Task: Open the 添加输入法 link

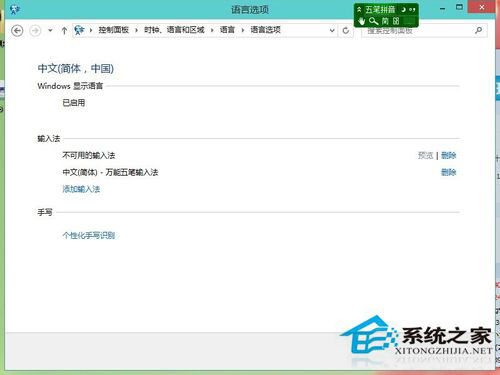Action: (81, 189)
